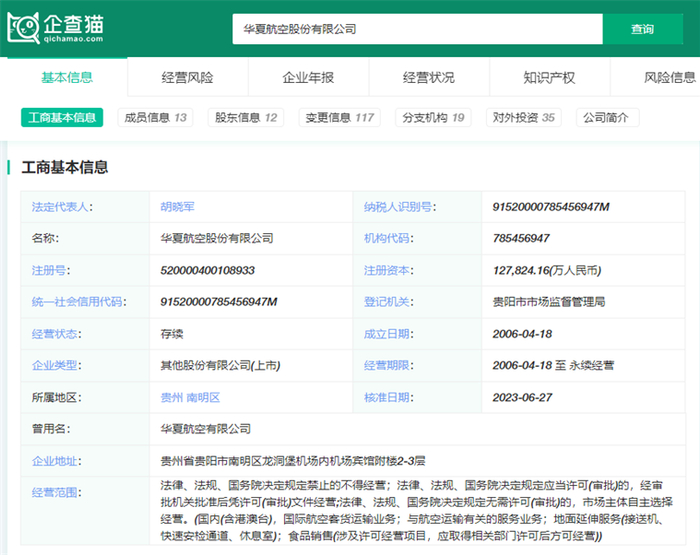Screen dimensions: 700x555
Task: Open 分支机构 list
Action: coord(433,118)
